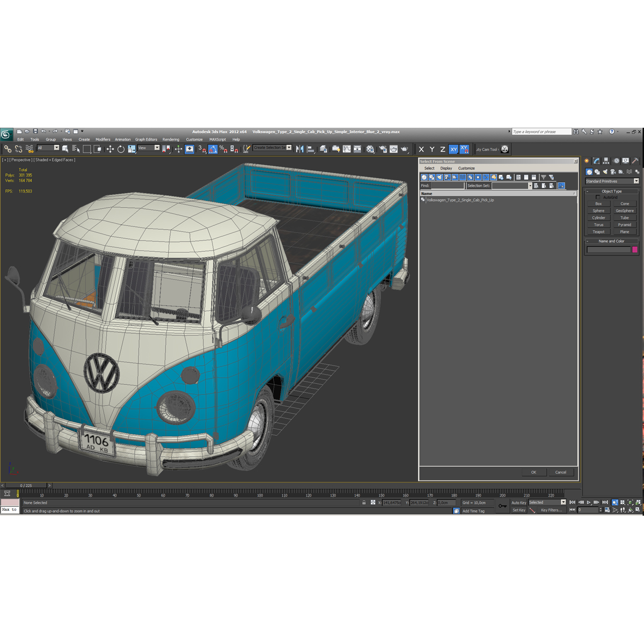The height and width of the screenshot is (644, 644).
Task: Open the Standard Primitives dropdown
Action: (612, 181)
